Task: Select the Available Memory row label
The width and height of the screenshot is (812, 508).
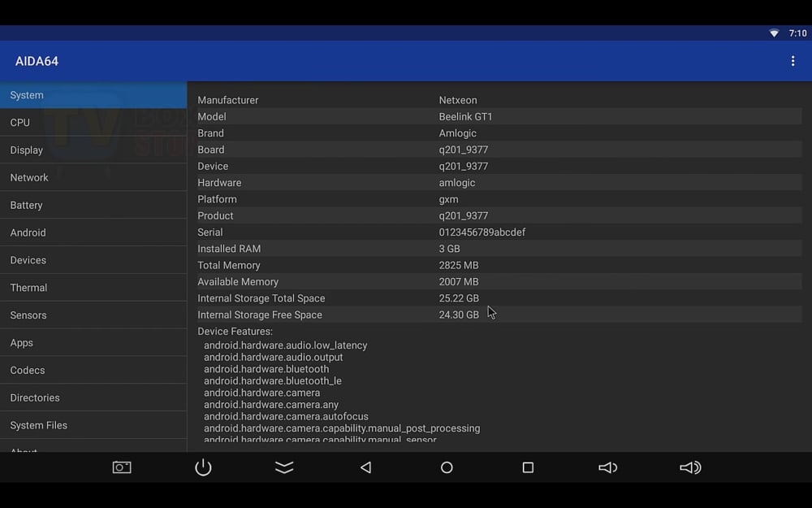Action: 238,282
